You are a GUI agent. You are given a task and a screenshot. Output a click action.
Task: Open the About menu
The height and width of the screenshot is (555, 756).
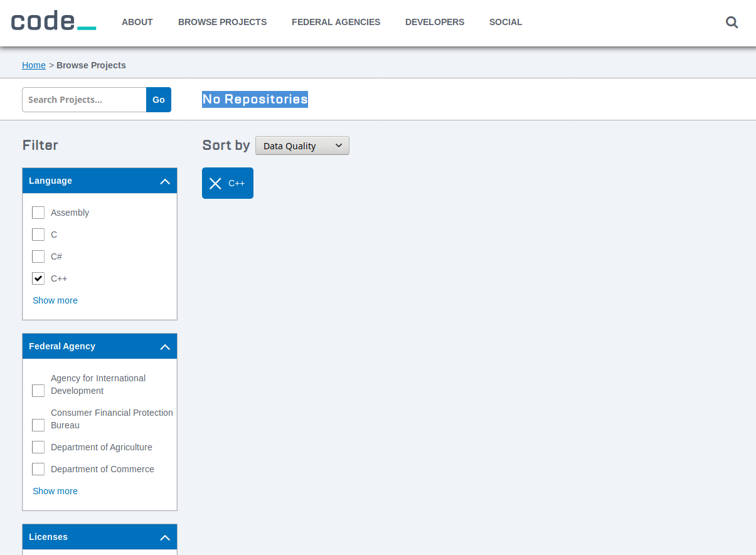(137, 22)
